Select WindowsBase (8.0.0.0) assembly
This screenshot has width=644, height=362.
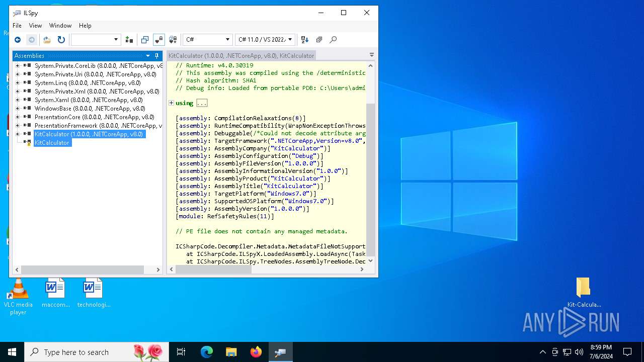point(90,109)
